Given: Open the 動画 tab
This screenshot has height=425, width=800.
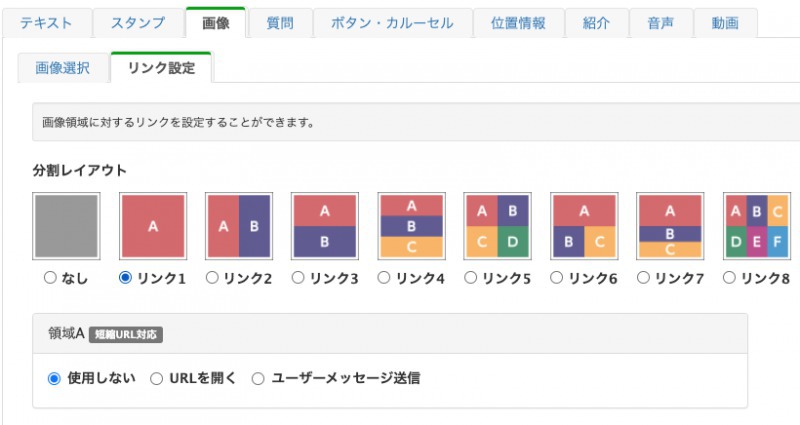Looking at the screenshot, I should tap(723, 22).
